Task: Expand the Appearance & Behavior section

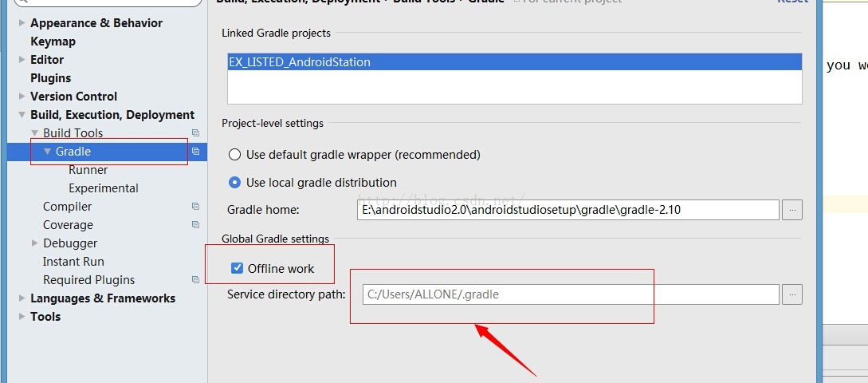Action: (x=22, y=22)
